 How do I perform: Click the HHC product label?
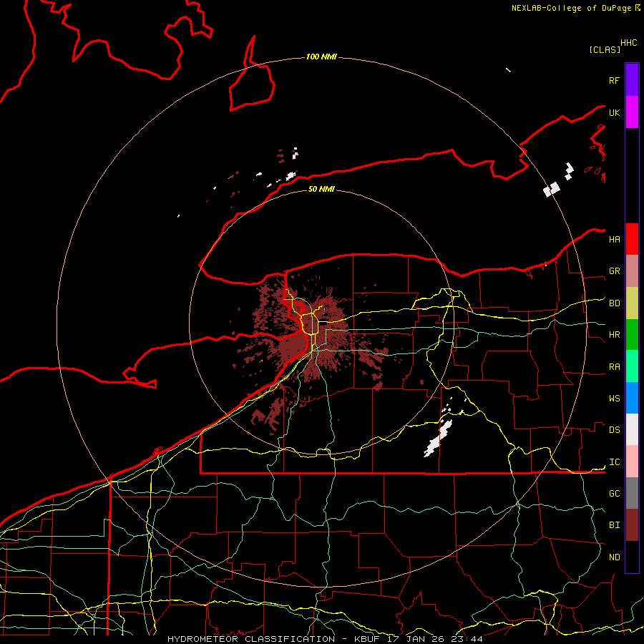(x=629, y=43)
